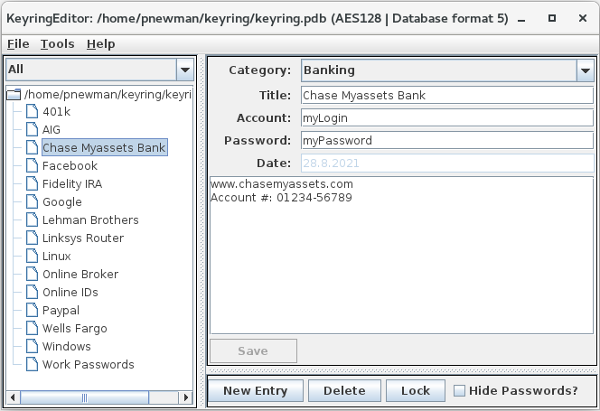Select the Fidelity IRA entry
Viewport: 600px width, 411px height.
[x=71, y=184]
